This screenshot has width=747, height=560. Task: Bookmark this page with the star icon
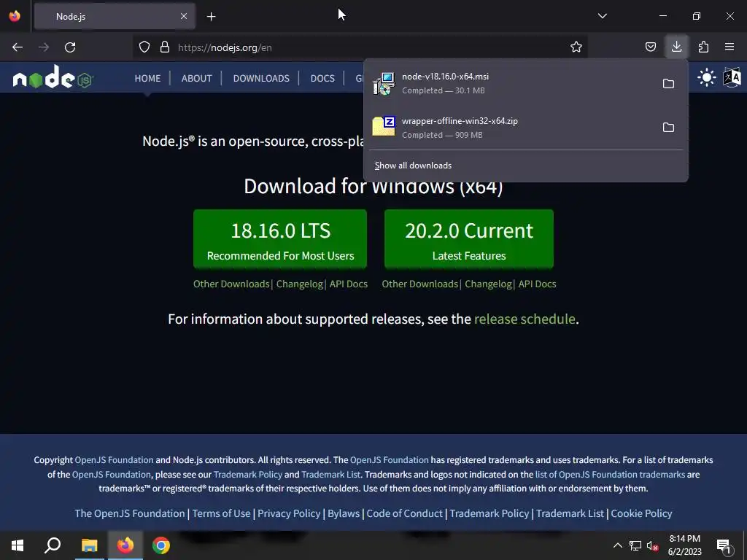pyautogui.click(x=576, y=47)
